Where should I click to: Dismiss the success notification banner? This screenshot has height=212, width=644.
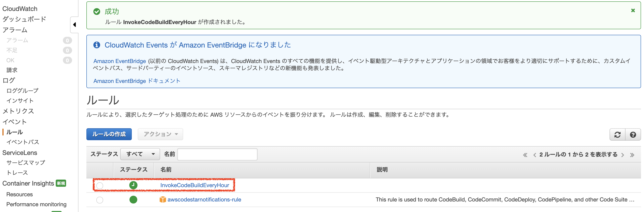tap(633, 11)
